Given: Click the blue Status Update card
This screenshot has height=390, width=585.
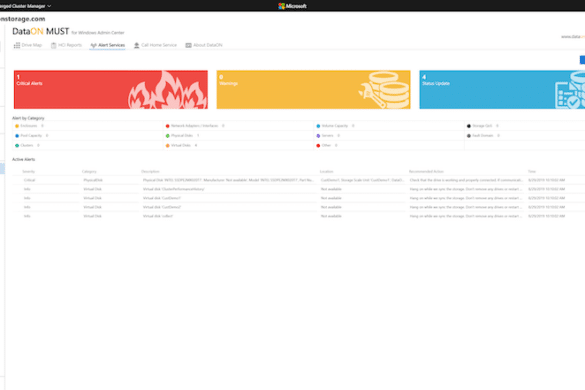Looking at the screenshot, I should click(502, 90).
